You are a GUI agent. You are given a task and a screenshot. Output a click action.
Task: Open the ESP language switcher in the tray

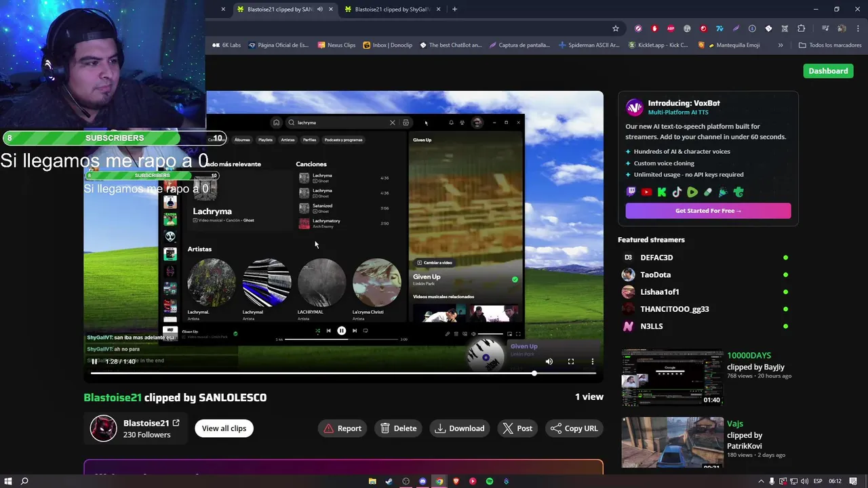point(818,481)
